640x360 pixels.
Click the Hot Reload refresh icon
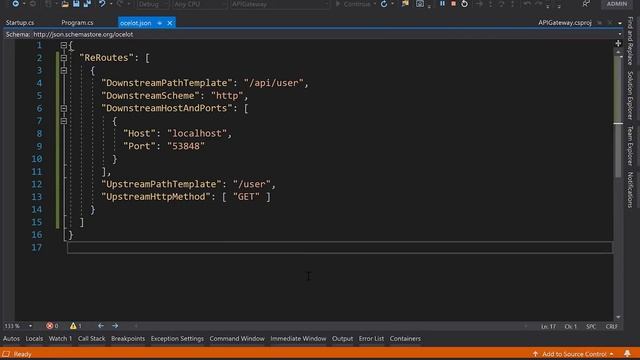pos(384,4)
